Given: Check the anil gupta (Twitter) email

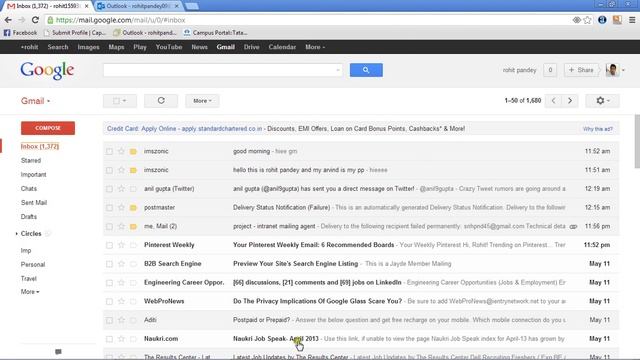Looking at the screenshot, I should pos(109,189).
